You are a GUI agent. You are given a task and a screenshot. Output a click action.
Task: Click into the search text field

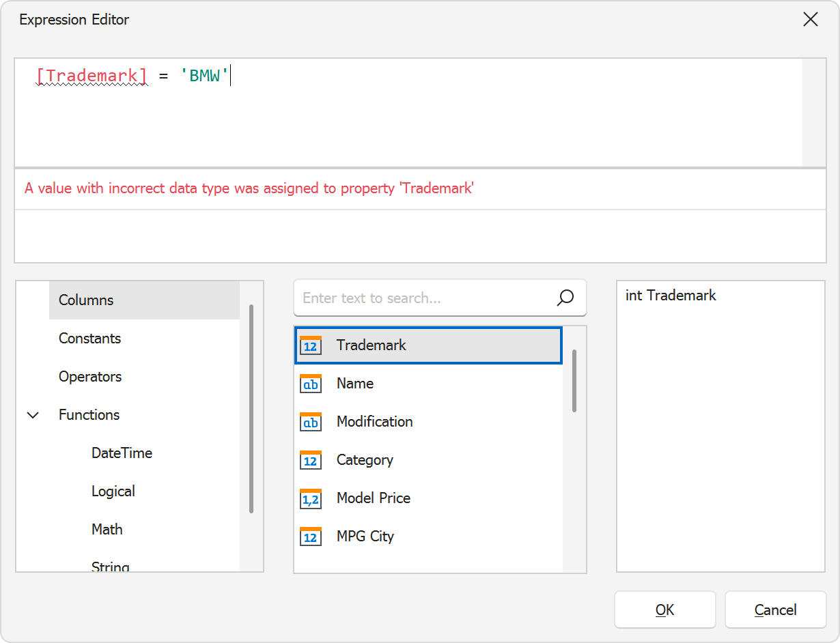(x=410, y=298)
